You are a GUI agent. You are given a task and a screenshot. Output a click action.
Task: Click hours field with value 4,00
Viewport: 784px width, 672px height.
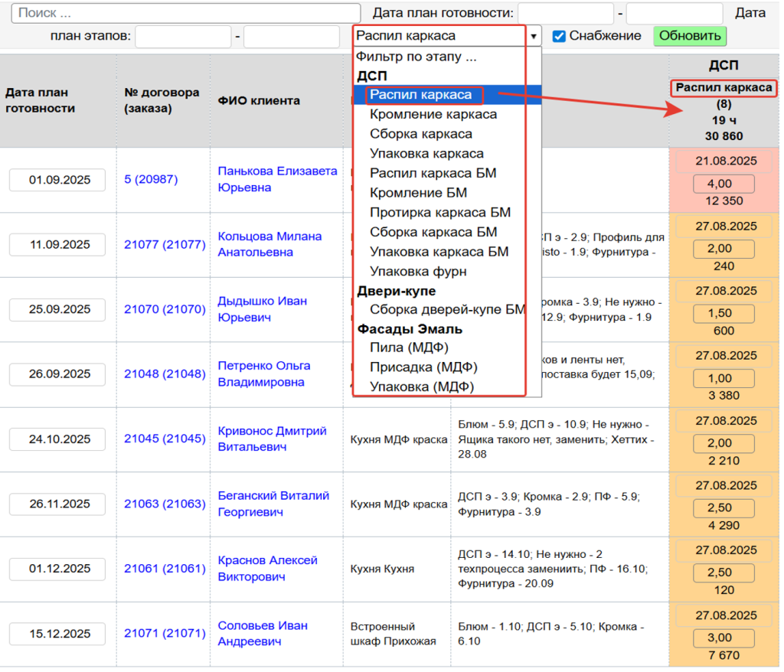(723, 184)
